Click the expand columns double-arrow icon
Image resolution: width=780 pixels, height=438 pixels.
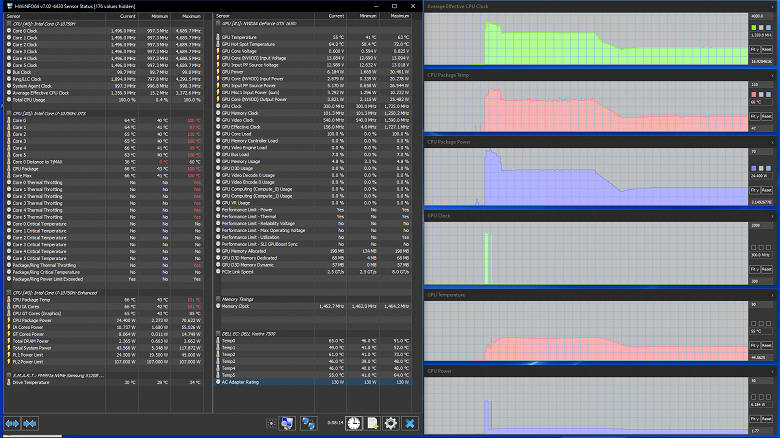[12, 424]
